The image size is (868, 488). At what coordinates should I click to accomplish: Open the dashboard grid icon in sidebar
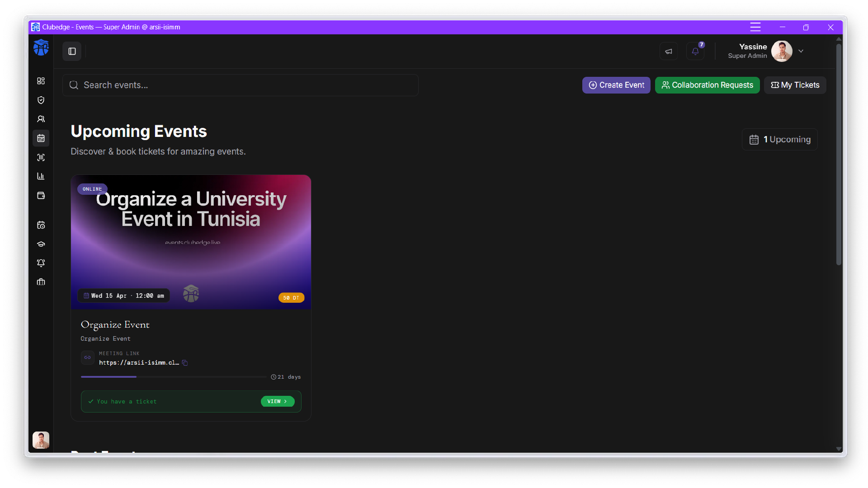41,81
